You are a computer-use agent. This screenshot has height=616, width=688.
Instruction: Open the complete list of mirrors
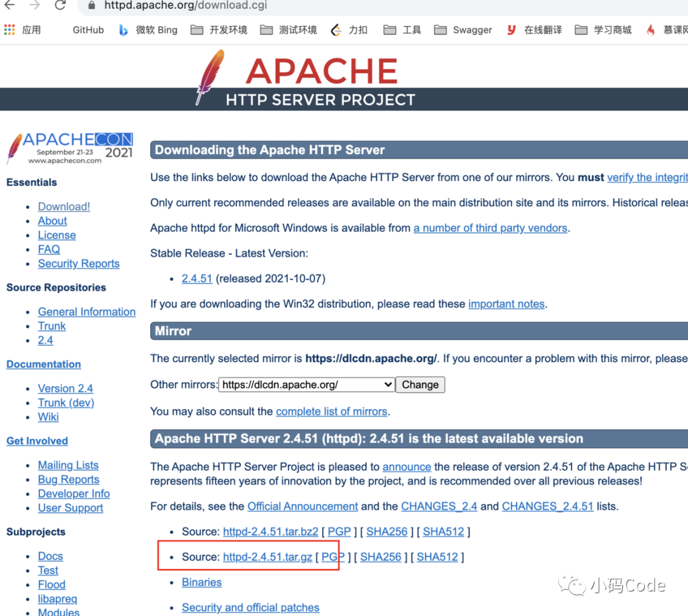coord(331,411)
